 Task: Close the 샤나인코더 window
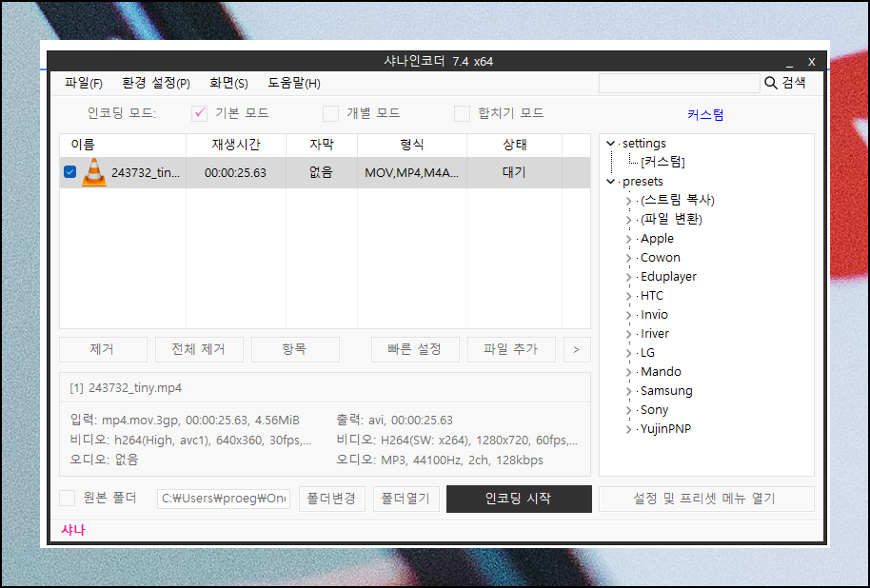point(811,62)
